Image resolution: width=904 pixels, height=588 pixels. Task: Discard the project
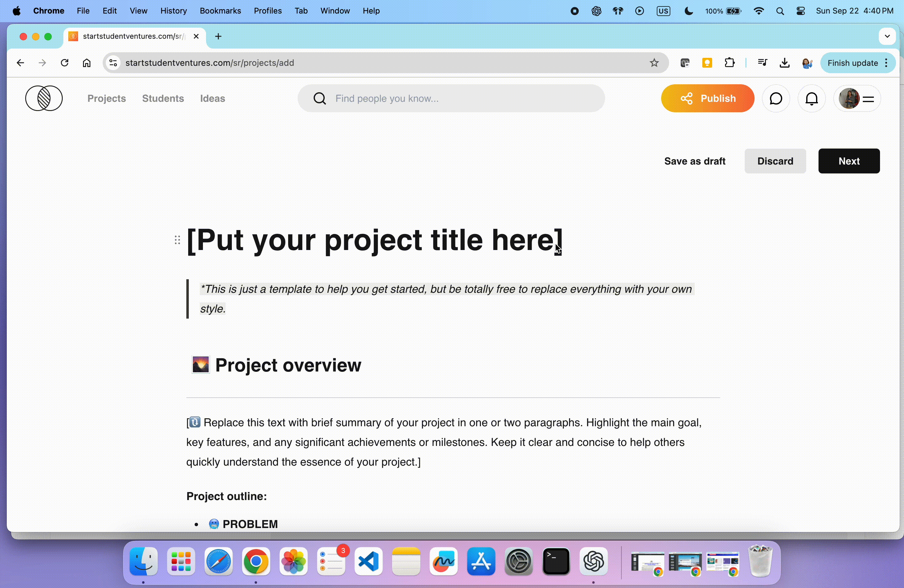[x=775, y=161]
